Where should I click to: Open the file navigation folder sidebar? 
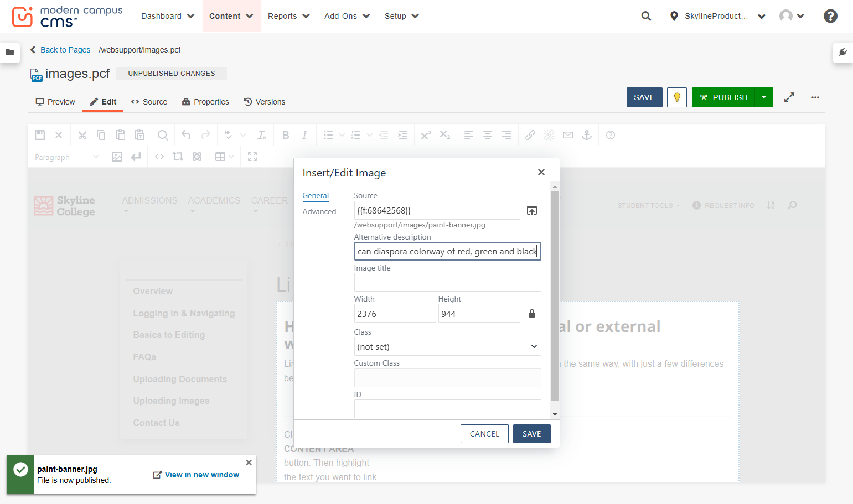(x=10, y=52)
